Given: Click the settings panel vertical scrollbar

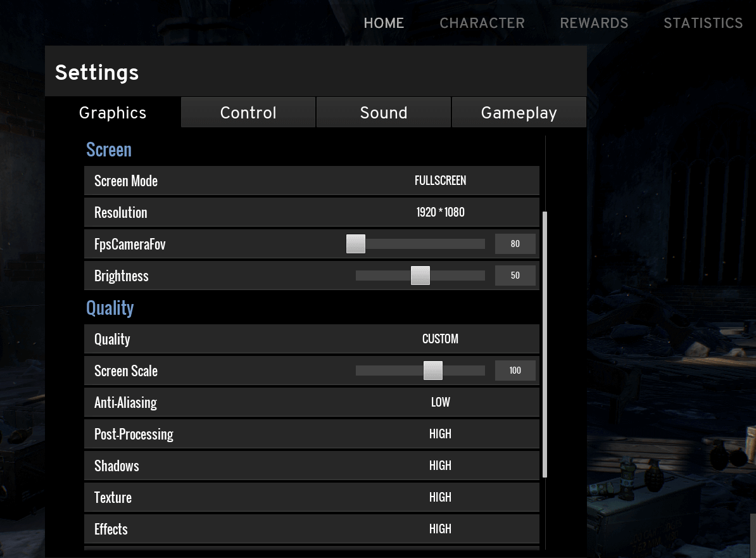Looking at the screenshot, I should point(545,345).
